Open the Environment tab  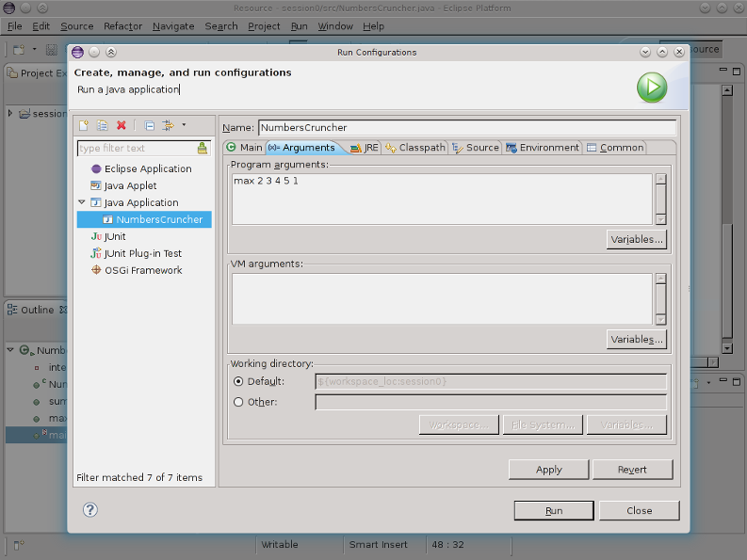pyautogui.click(x=543, y=148)
